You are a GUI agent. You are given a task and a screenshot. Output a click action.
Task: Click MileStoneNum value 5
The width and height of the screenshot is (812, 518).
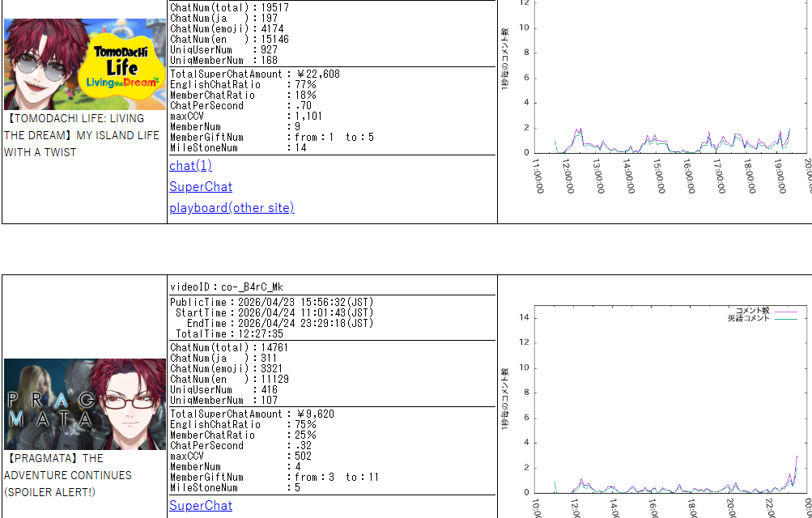point(298,488)
